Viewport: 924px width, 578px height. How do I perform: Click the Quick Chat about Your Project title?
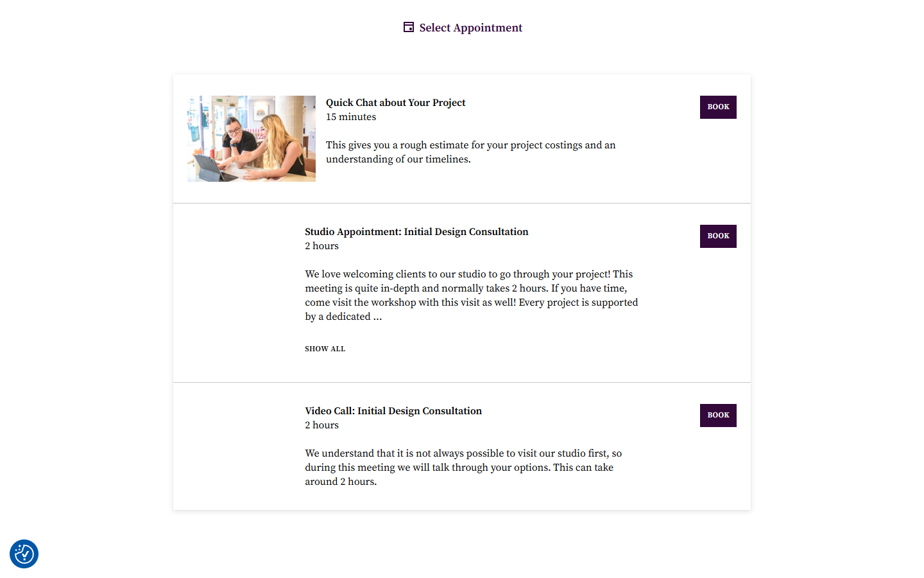(x=395, y=103)
